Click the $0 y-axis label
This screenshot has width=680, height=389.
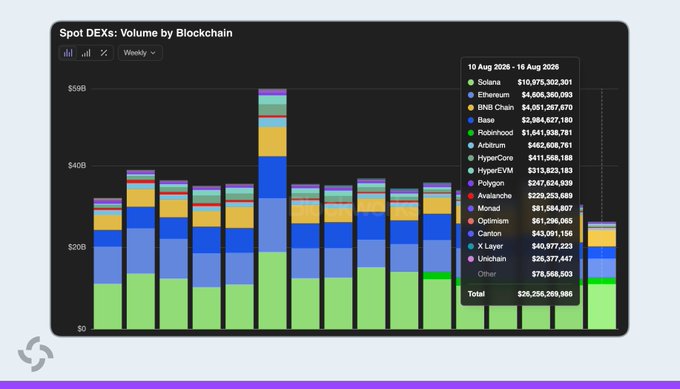point(82,329)
